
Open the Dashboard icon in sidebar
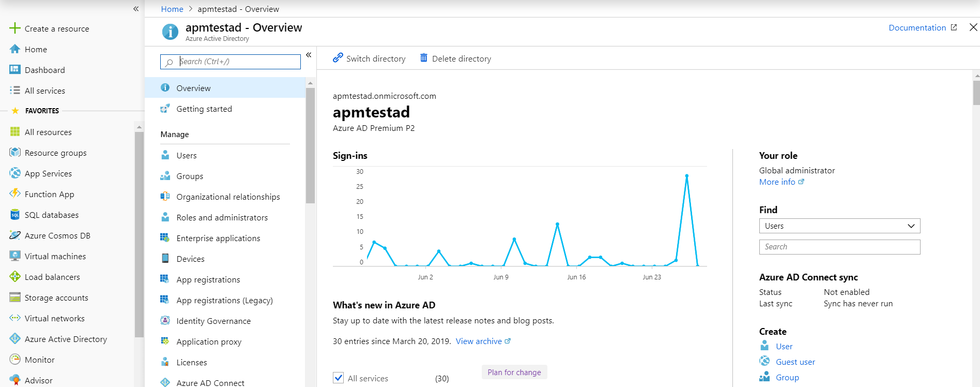pyautogui.click(x=15, y=70)
